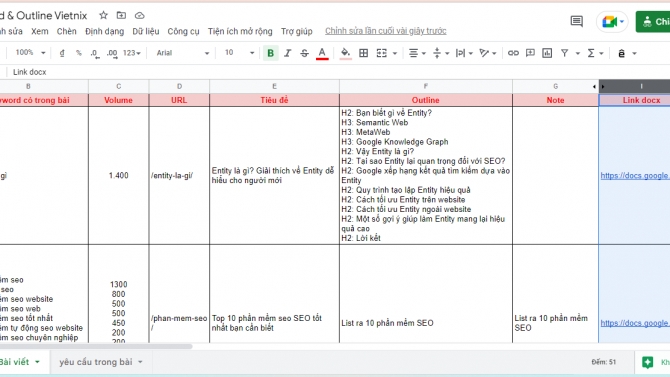Select Link docx header cell

[x=635, y=100]
